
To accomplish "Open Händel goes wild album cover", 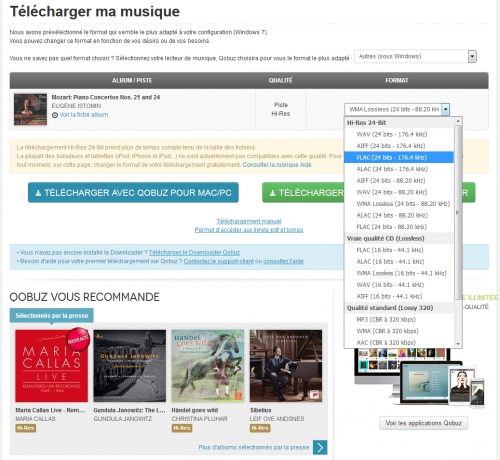I will [x=208, y=366].
